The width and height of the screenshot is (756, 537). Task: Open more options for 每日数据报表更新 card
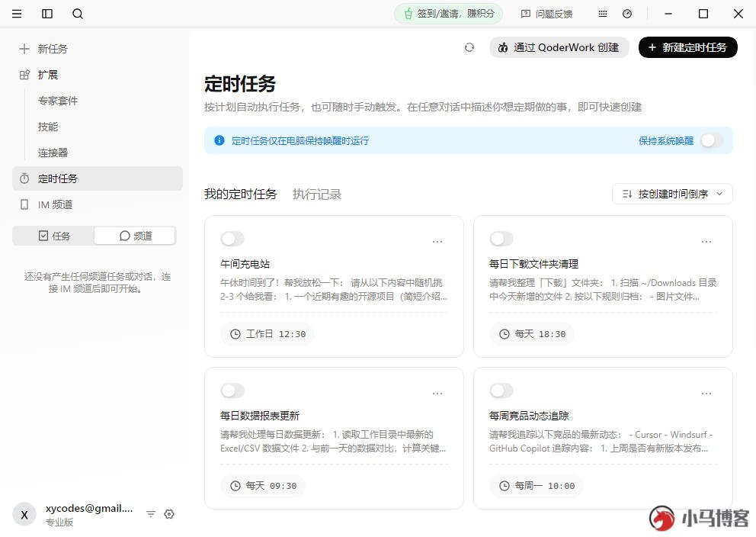click(437, 394)
